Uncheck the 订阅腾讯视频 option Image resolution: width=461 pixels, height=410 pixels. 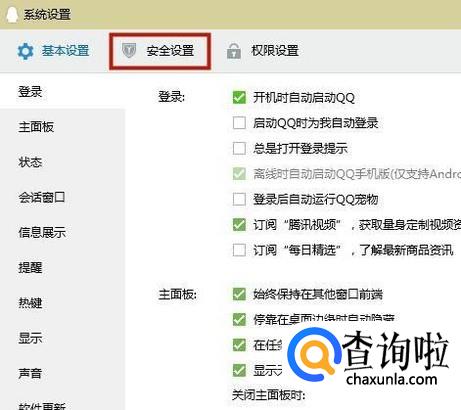coord(239,225)
